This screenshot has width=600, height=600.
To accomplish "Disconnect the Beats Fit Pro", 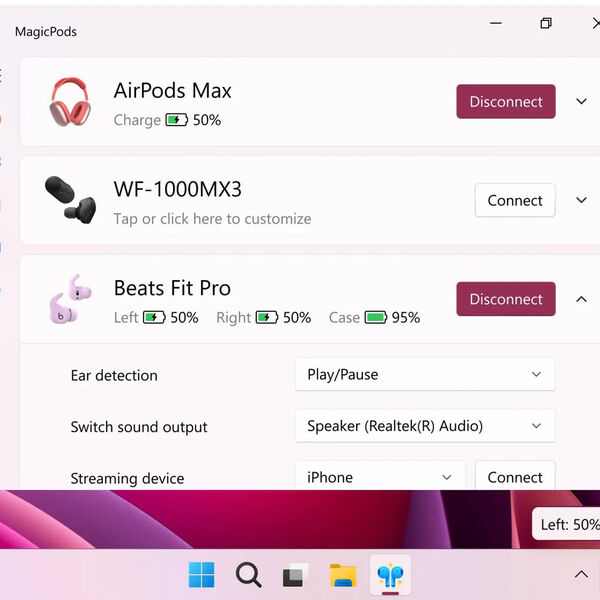I will [506, 299].
